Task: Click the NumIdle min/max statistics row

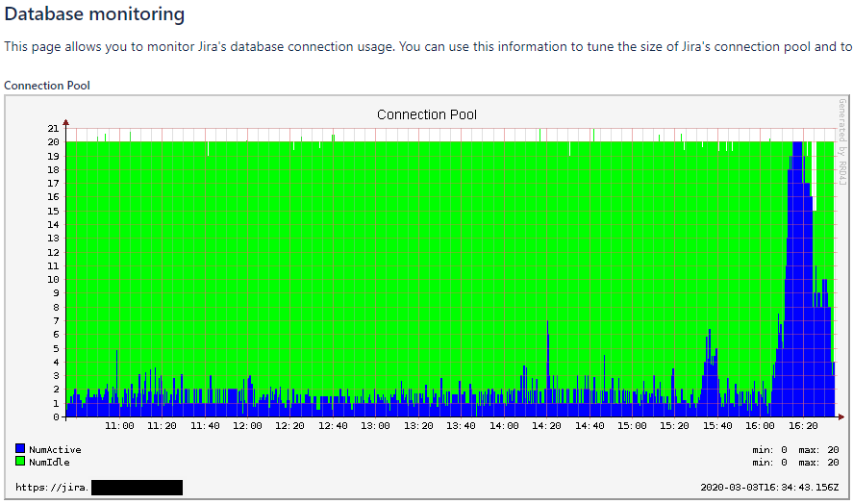Action: 795,462
